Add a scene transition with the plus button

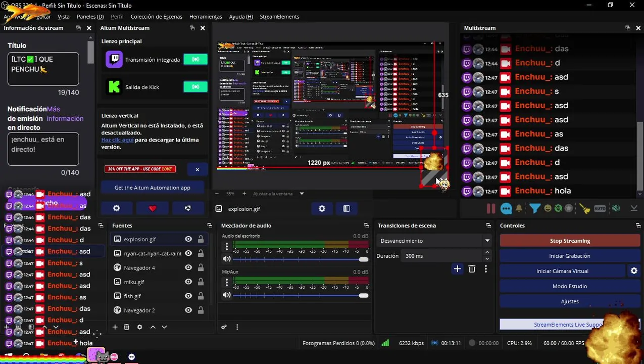tap(457, 269)
